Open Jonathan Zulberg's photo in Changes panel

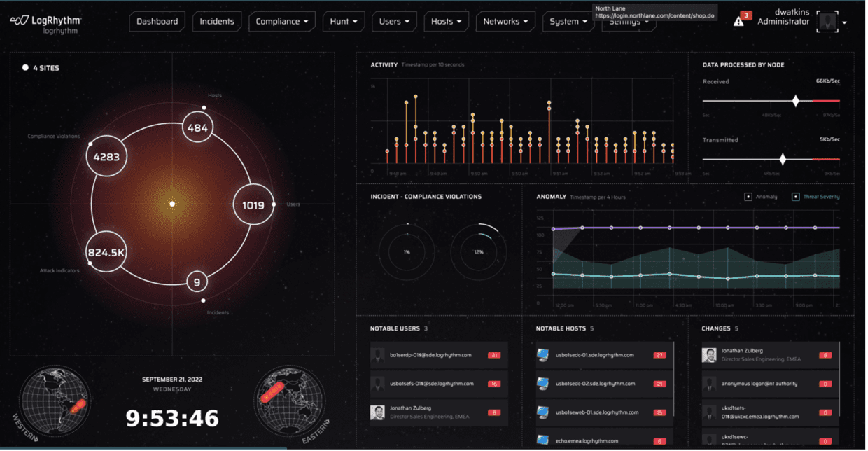coord(708,355)
